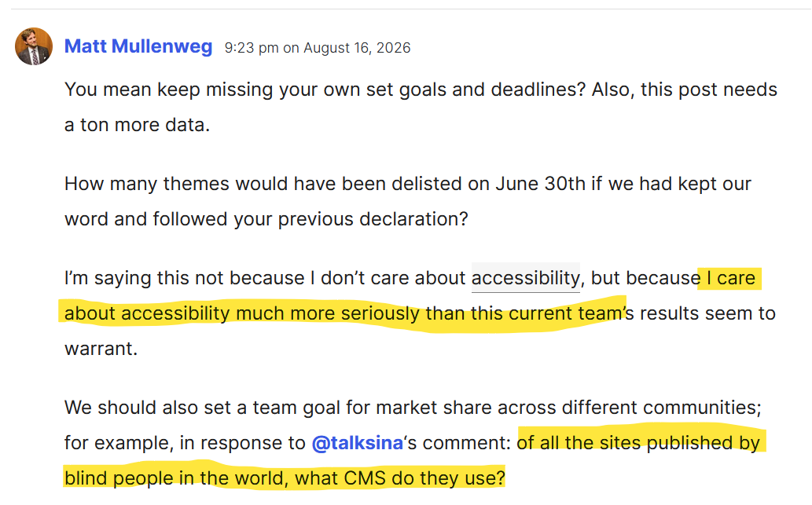Visit Matt Mullenweg's author profile link
812x505 pixels.
pos(138,46)
